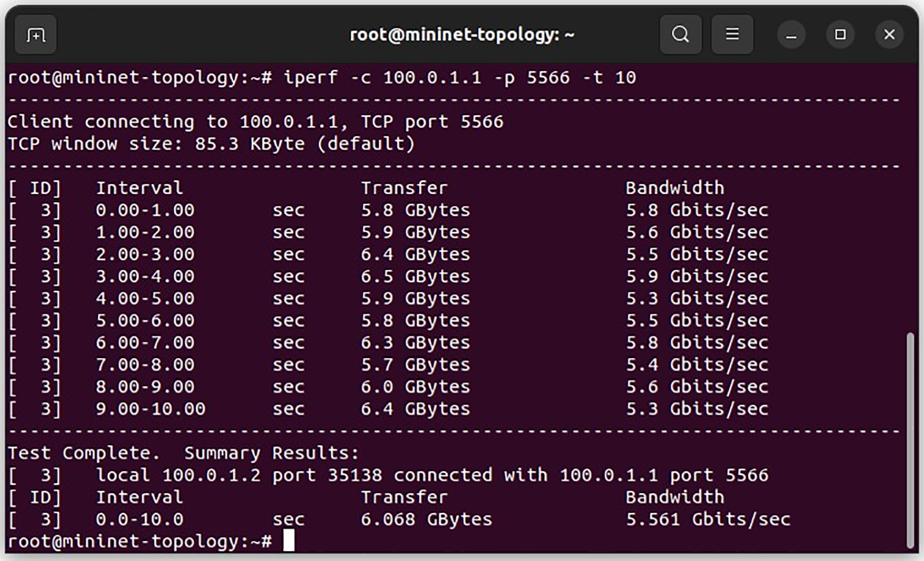This screenshot has height=561, width=924.
Task: Click the TCP window size line
Action: point(211,144)
